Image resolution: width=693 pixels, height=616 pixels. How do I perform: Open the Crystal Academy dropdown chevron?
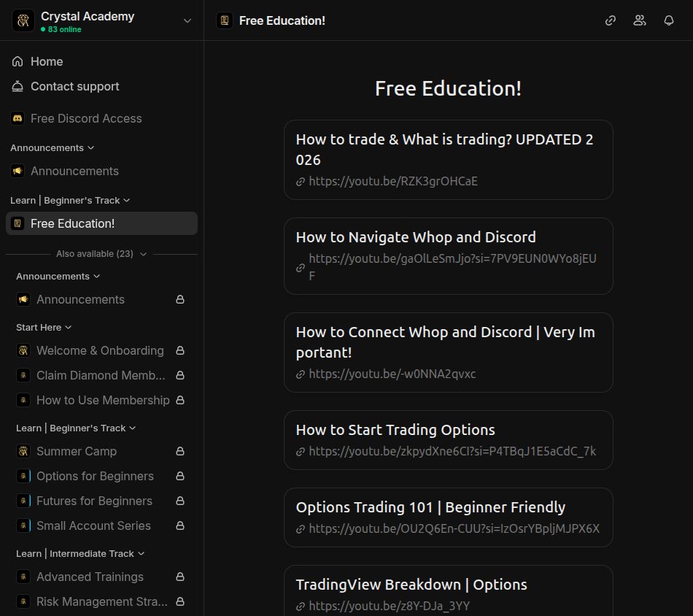click(187, 20)
